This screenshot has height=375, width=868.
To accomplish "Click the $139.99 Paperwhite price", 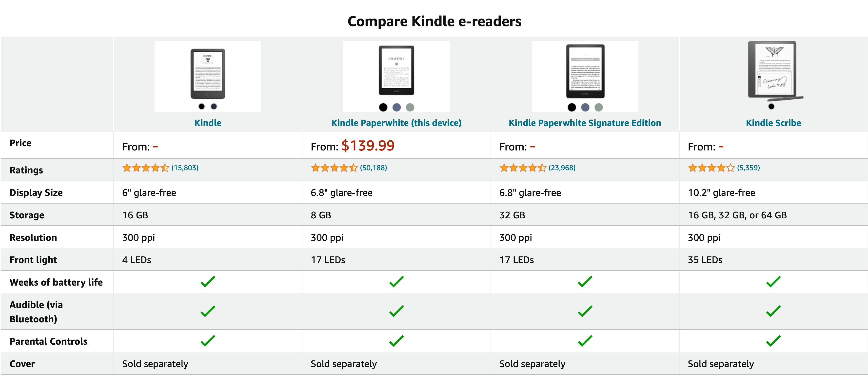I will (368, 146).
